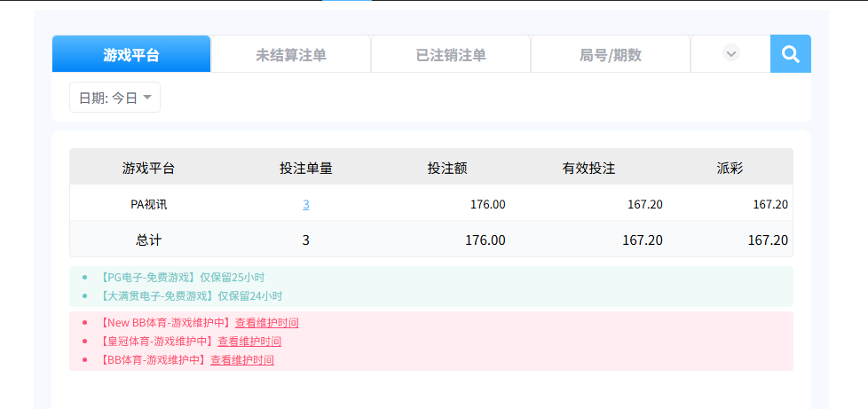Select the PA视讯 platform cell
868x409 pixels.
(x=148, y=204)
